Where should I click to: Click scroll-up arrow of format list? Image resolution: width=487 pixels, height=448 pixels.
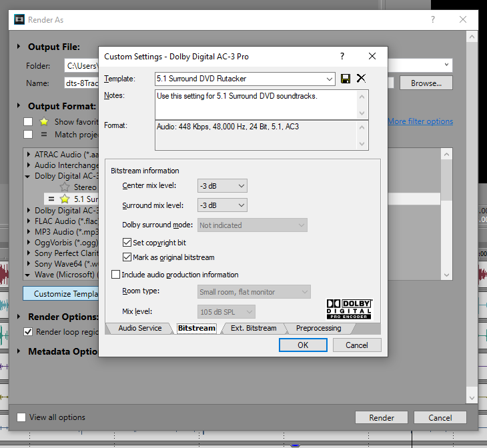[x=446, y=154]
